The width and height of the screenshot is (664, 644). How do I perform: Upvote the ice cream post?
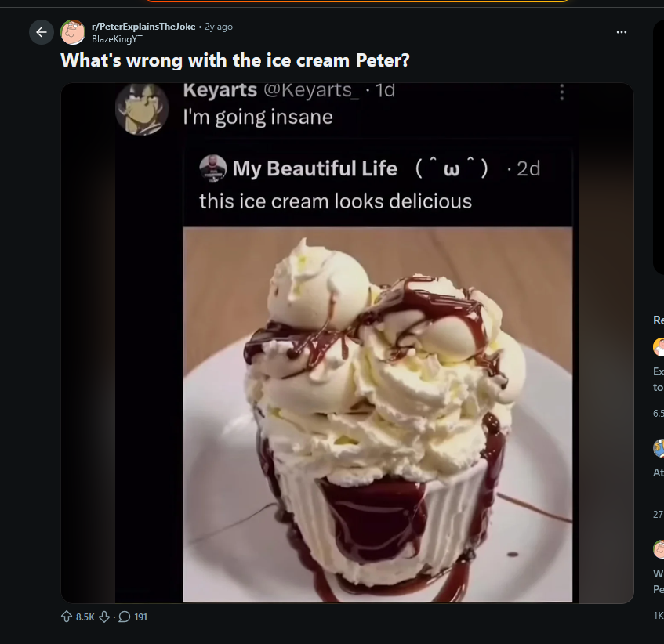(67, 617)
